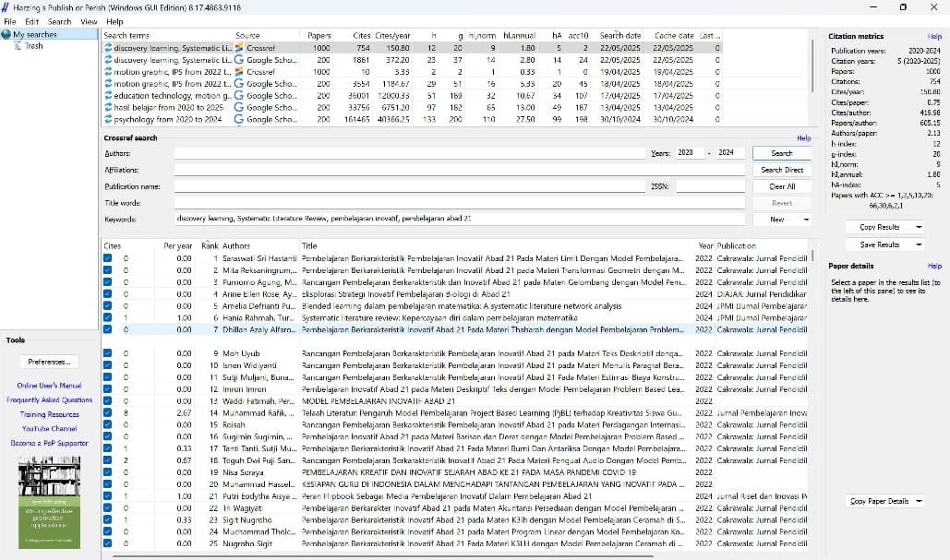The width and height of the screenshot is (950, 560).
Task: Open the Online User's Manual link
Action: [x=49, y=386]
